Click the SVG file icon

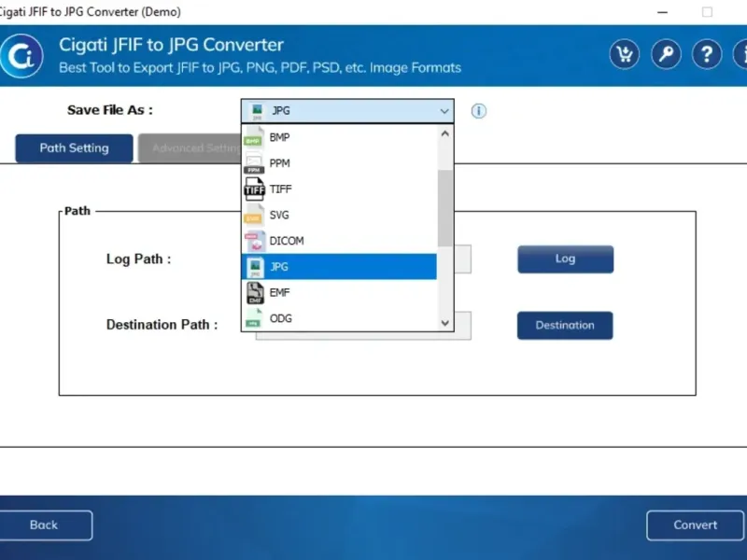point(254,215)
